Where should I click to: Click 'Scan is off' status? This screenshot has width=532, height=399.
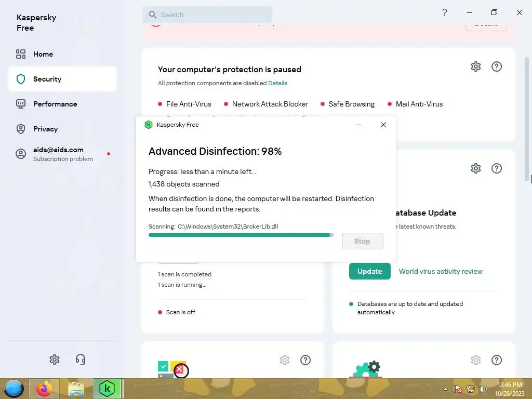click(180, 312)
